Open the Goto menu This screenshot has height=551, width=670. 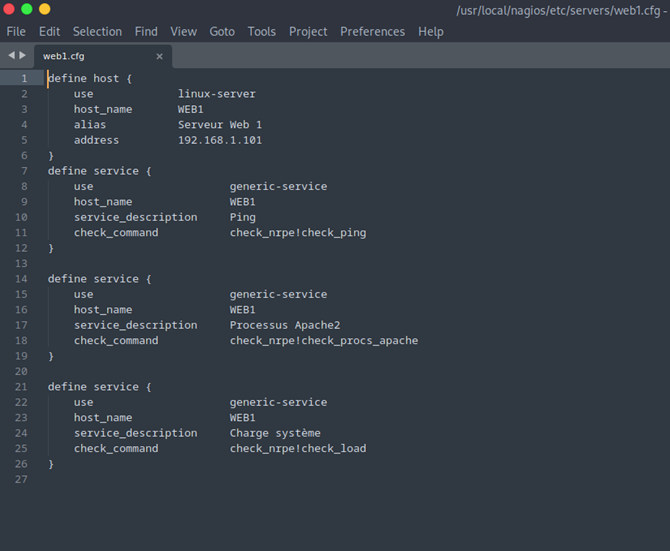coord(222,31)
